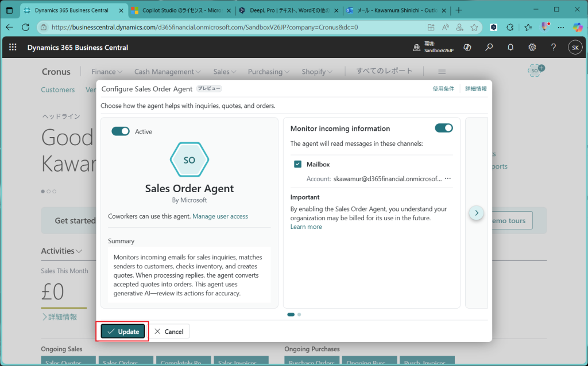The width and height of the screenshot is (588, 366).
Task: Click the agent Summary description text
Action: (189, 275)
